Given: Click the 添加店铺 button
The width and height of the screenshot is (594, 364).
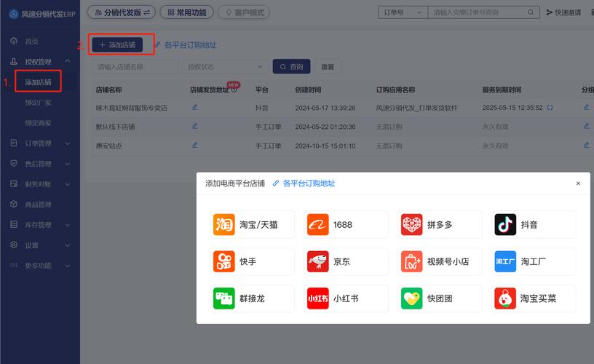Looking at the screenshot, I should click(x=117, y=44).
